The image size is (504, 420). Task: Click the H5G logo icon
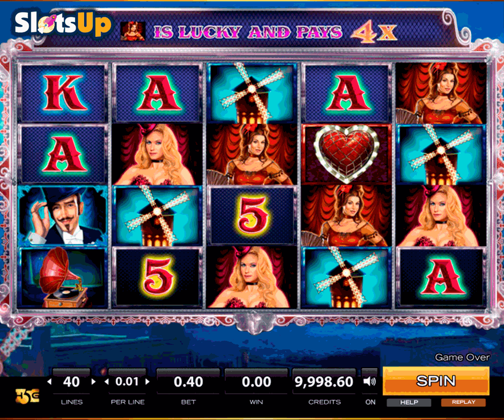(27, 396)
